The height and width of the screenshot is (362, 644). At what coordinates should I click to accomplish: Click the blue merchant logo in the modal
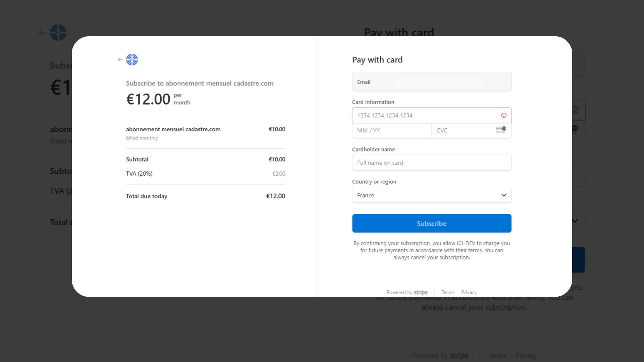132,60
